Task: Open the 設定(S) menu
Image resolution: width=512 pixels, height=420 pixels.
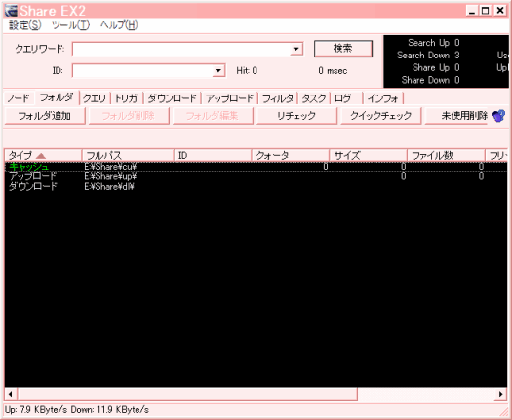Action: point(25,25)
